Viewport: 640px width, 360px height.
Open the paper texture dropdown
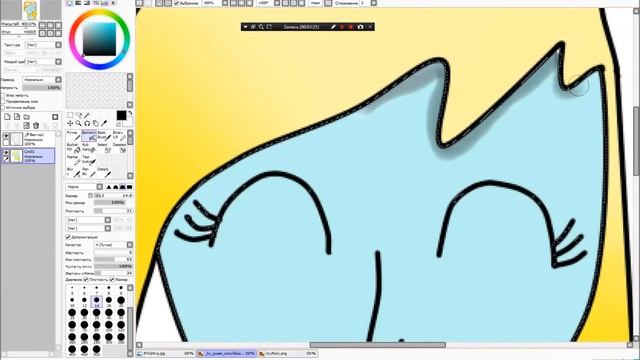click(x=43, y=45)
